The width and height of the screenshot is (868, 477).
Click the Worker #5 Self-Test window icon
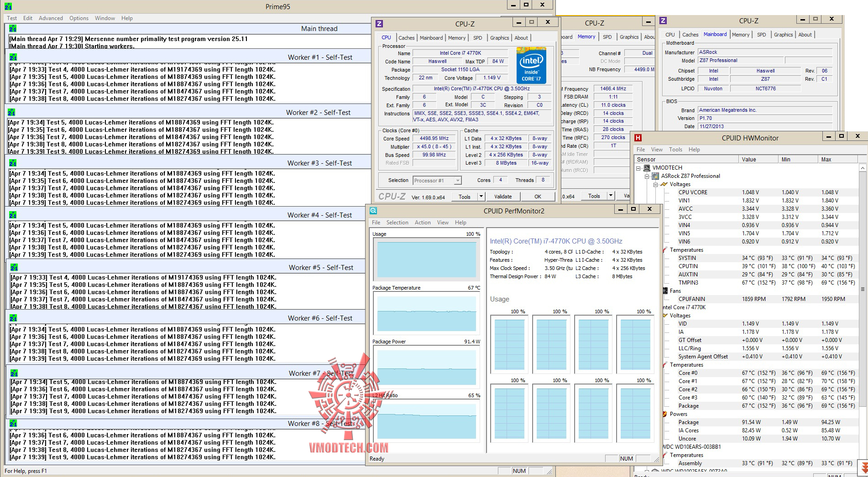coord(14,267)
